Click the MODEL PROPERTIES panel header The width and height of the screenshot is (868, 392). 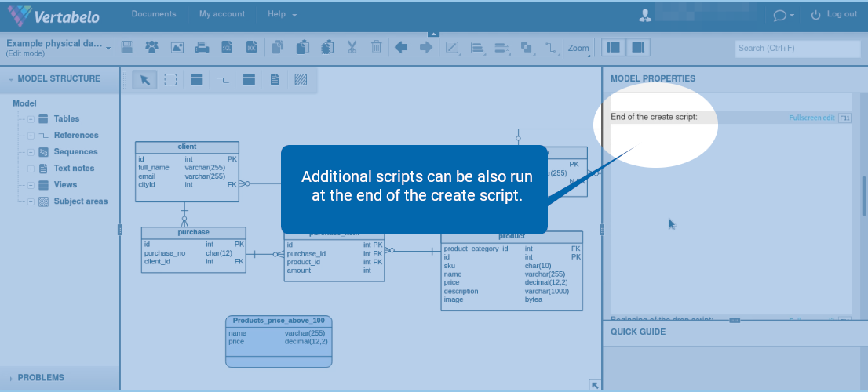click(735, 79)
